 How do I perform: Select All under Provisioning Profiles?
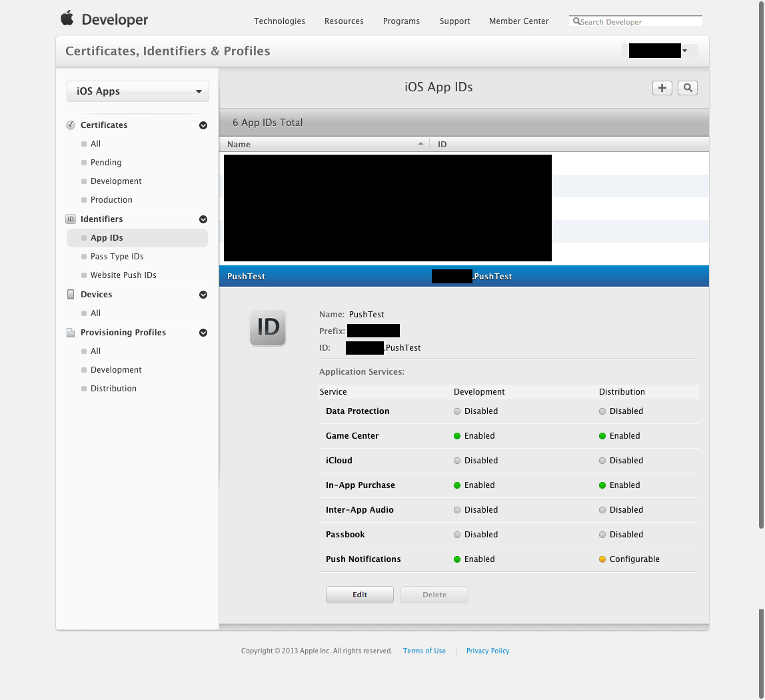point(96,351)
